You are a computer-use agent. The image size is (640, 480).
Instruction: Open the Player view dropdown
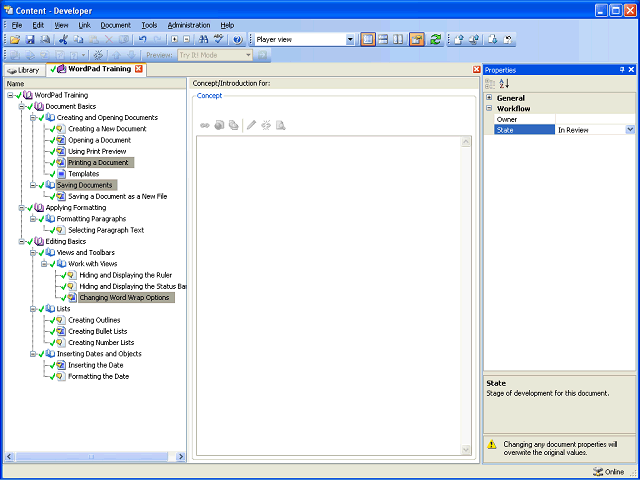click(350, 40)
